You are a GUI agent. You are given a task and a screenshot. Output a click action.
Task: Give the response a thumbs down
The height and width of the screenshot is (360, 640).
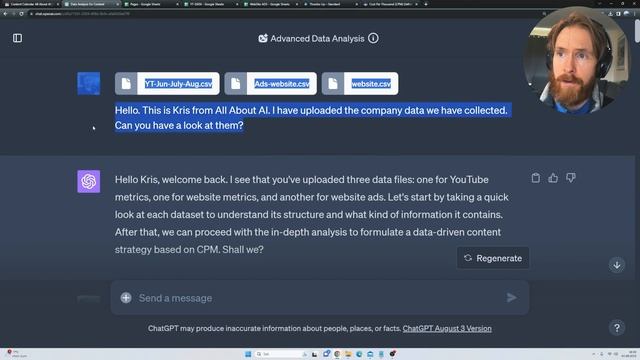571,178
